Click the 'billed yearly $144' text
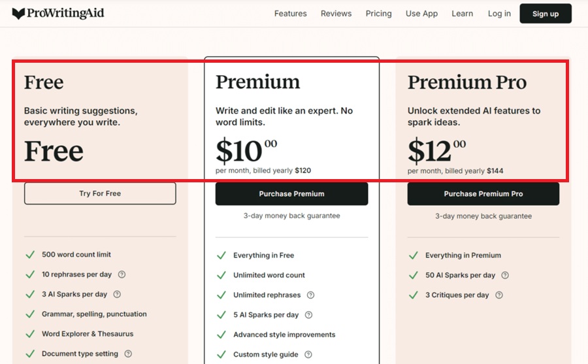This screenshot has height=364, width=588. 474,171
